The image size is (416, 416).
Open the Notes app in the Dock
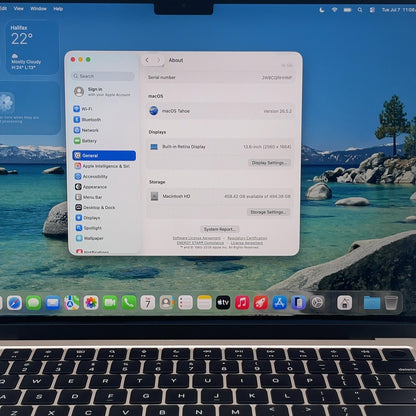[204, 303]
